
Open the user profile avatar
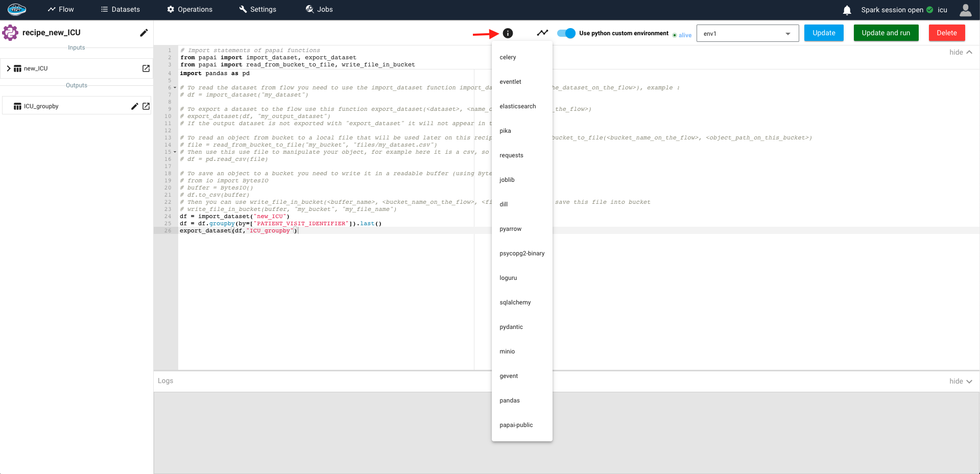click(965, 10)
